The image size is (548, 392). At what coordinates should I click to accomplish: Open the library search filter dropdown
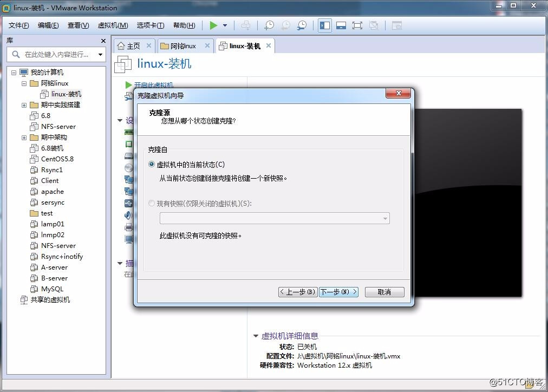click(101, 55)
